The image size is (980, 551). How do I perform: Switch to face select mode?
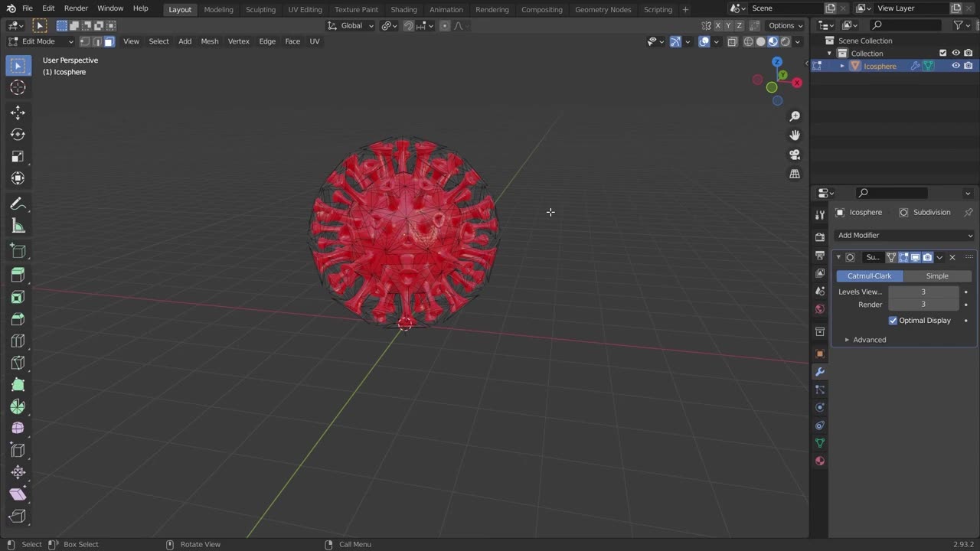pyautogui.click(x=109, y=41)
